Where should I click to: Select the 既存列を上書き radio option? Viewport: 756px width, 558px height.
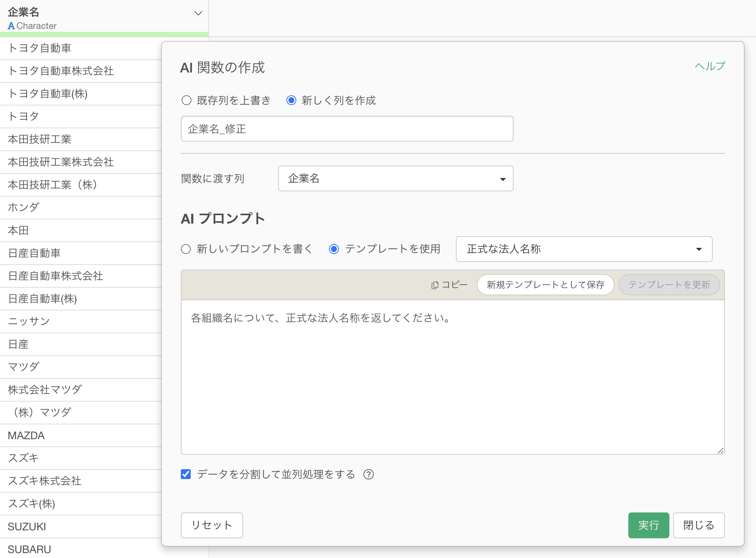pos(186,101)
